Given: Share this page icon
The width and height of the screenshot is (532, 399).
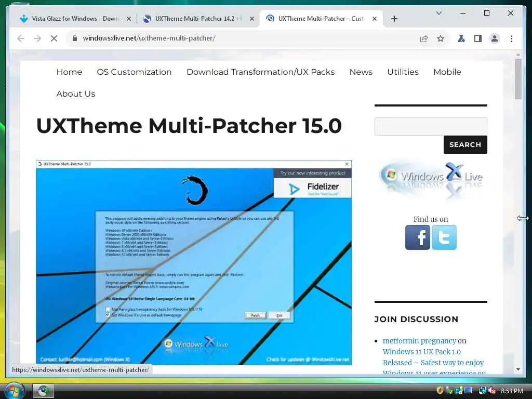Looking at the screenshot, I should point(424,38).
